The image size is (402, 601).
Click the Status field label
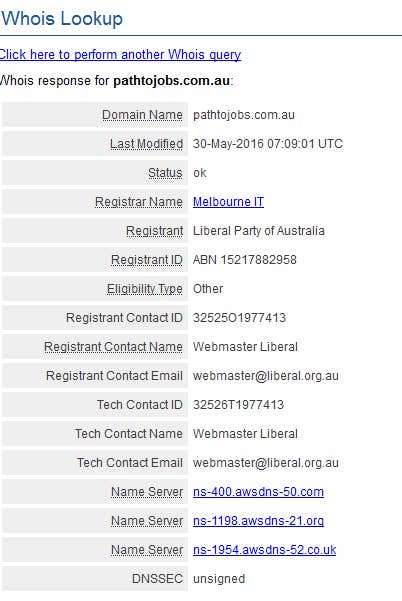pyautogui.click(x=165, y=173)
